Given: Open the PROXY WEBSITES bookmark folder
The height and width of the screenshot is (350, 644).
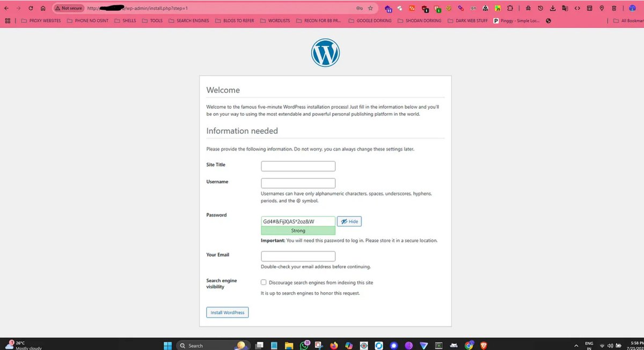Looking at the screenshot, I should pos(41,21).
